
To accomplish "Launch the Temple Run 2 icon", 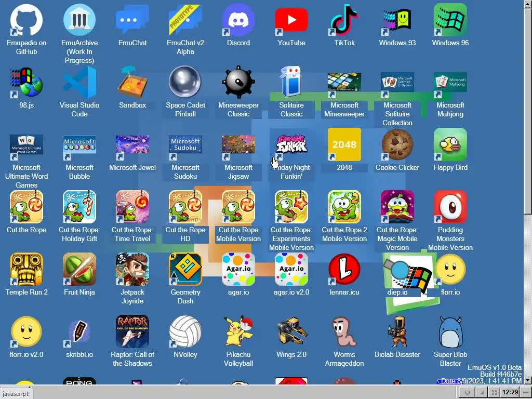I will pos(26,269).
